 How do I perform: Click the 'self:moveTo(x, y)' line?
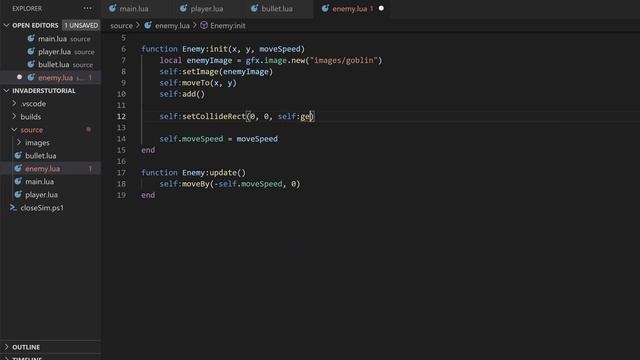pos(198,83)
